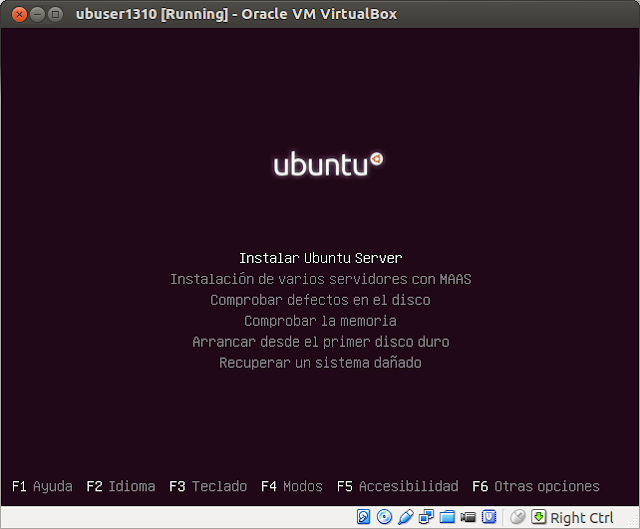
Task: Click the hard disk activity status icon
Action: click(x=363, y=517)
